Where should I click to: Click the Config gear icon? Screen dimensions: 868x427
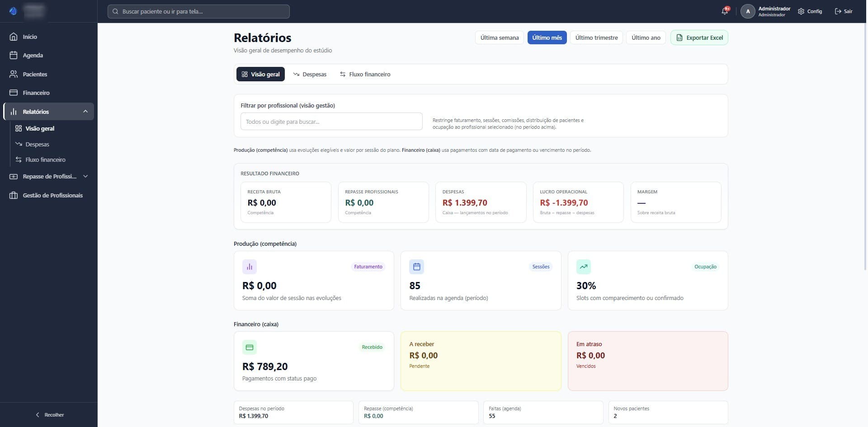click(x=801, y=11)
